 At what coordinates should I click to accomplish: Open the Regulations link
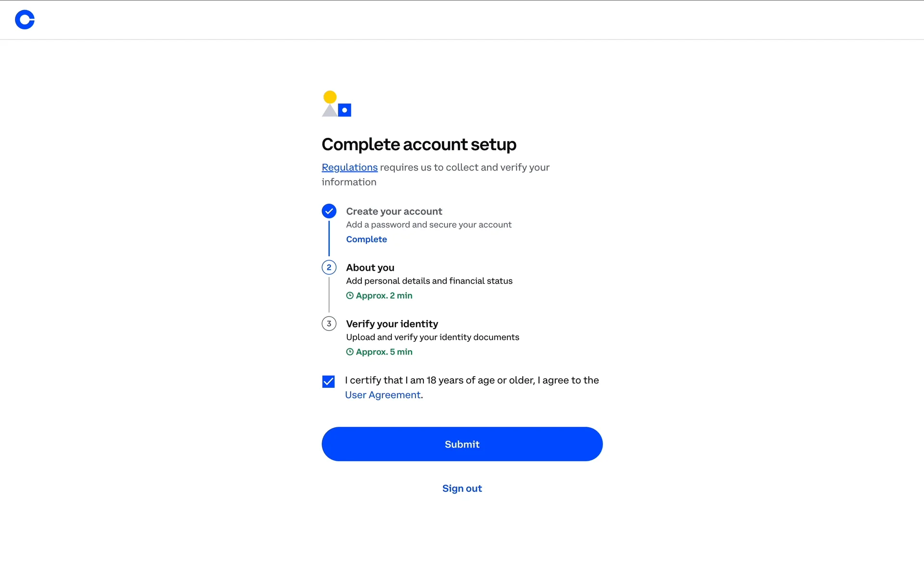click(x=349, y=167)
